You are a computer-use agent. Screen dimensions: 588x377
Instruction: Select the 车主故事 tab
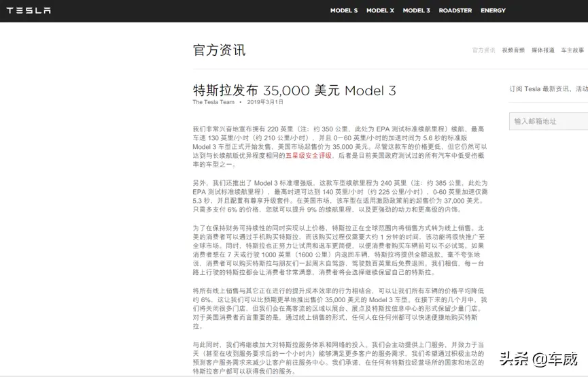tap(572, 50)
